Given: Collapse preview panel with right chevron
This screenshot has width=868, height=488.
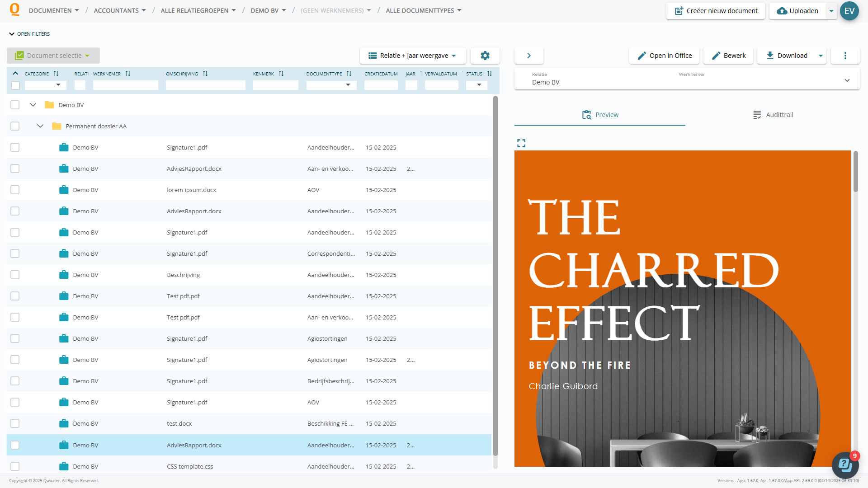Looking at the screenshot, I should 528,56.
